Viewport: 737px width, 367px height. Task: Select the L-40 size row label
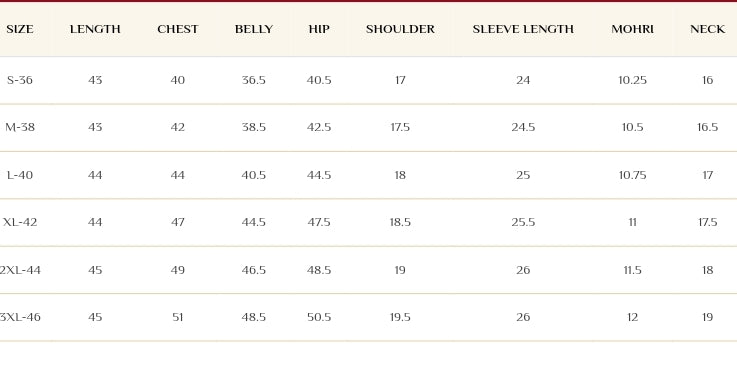point(20,175)
